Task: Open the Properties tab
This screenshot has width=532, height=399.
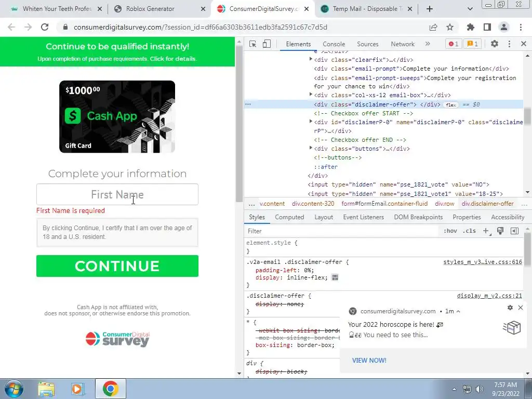Action: pyautogui.click(x=467, y=217)
